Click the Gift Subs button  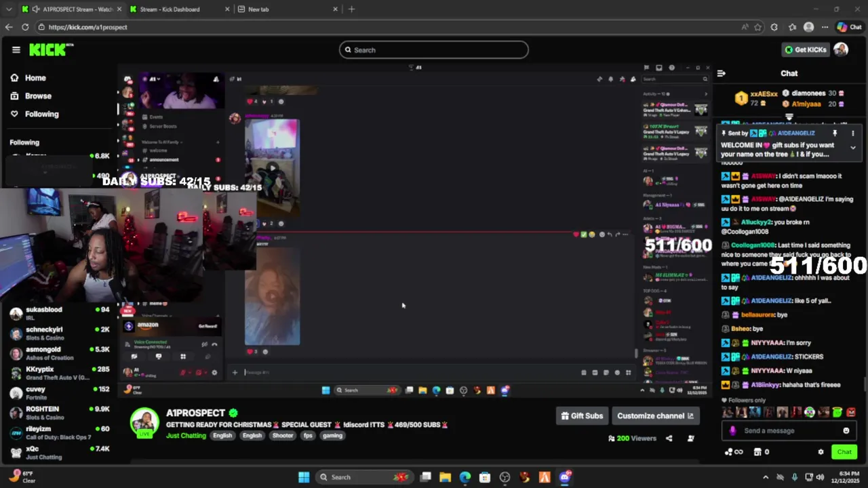pos(582,416)
